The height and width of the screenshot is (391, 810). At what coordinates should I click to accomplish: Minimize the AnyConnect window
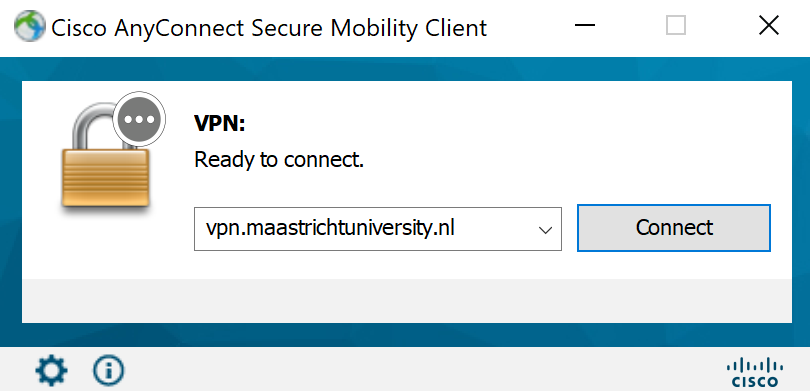[x=585, y=25]
